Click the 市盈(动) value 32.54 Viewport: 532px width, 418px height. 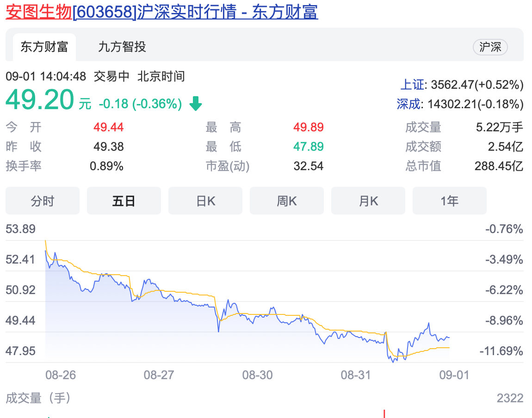[x=309, y=166]
